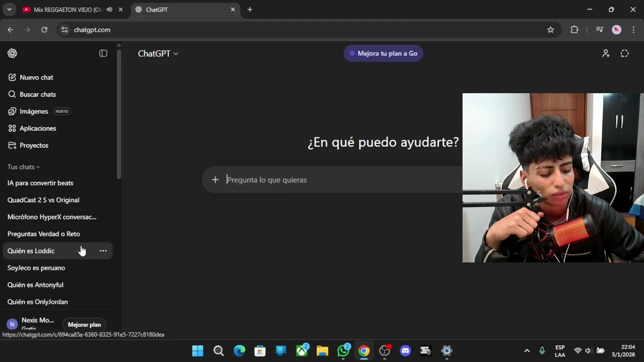This screenshot has width=644, height=362.
Task: Open the ChatGPT logo home icon
Action: tap(13, 53)
